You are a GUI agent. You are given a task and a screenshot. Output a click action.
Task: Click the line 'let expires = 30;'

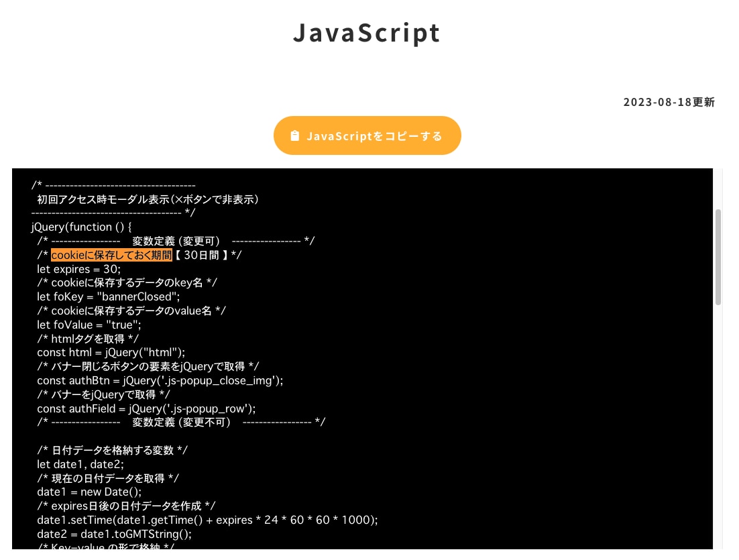click(x=79, y=269)
